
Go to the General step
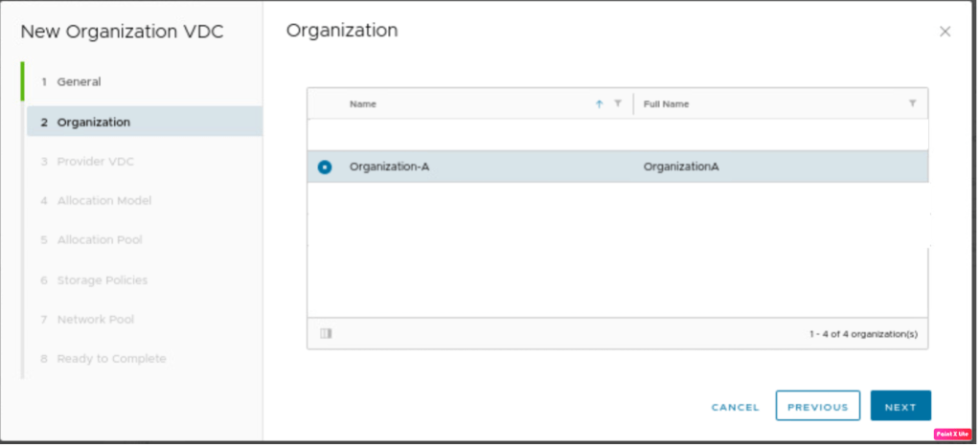79,82
